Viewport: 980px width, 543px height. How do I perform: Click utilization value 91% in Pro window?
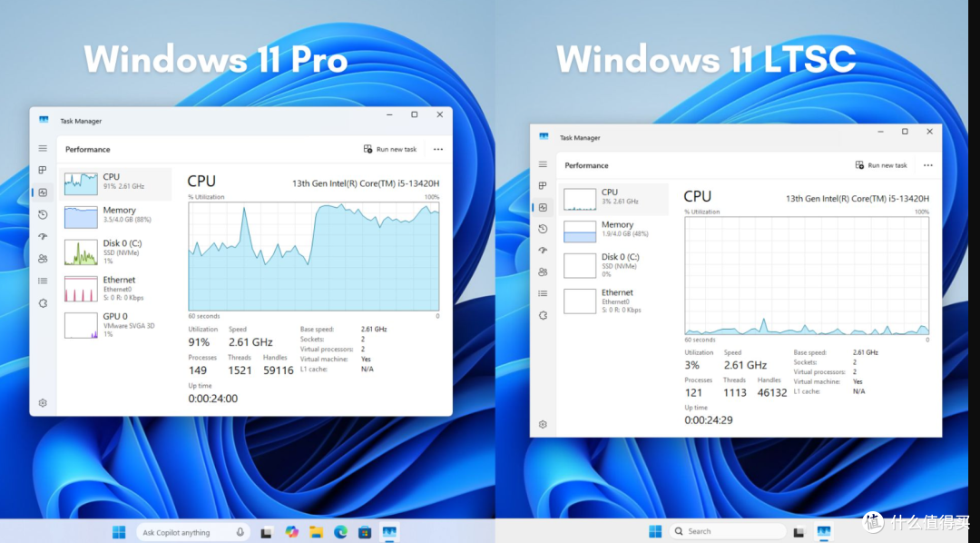click(x=199, y=342)
